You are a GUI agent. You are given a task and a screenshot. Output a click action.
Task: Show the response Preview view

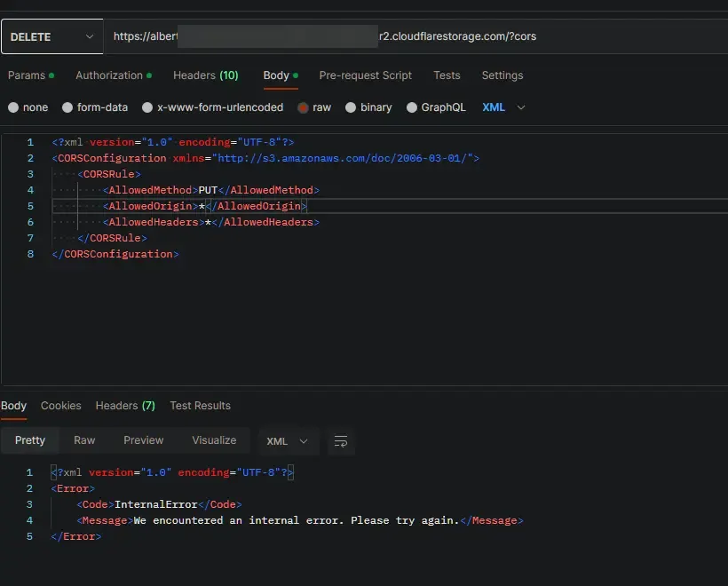tap(143, 440)
